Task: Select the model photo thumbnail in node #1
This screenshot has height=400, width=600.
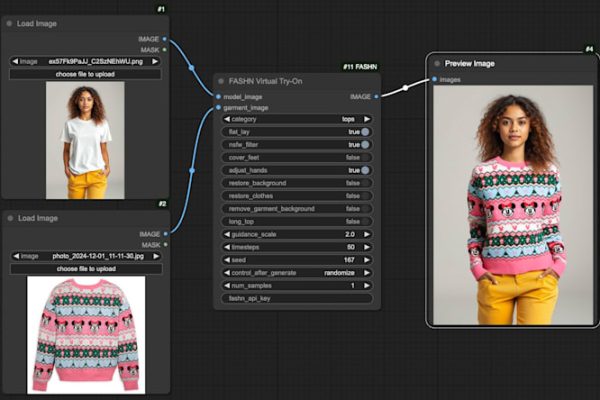Action: tap(85, 140)
